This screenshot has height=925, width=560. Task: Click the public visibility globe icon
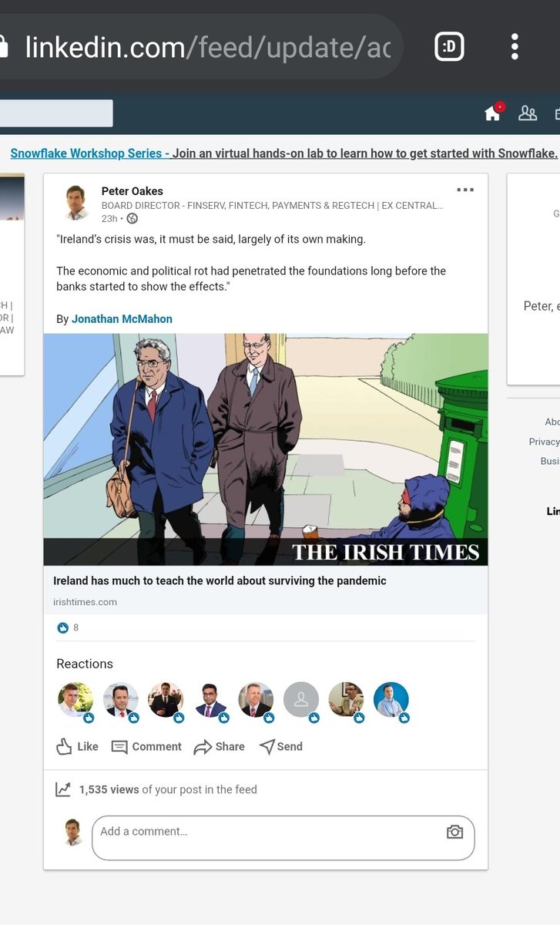(x=132, y=219)
